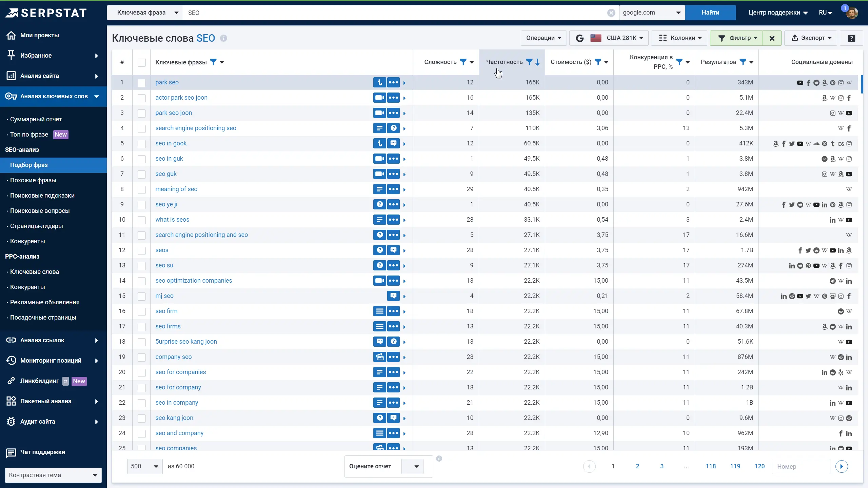Viewport: 868px width, 488px height.
Task: Click the three-dots icon for park seo row
Action: [393, 82]
